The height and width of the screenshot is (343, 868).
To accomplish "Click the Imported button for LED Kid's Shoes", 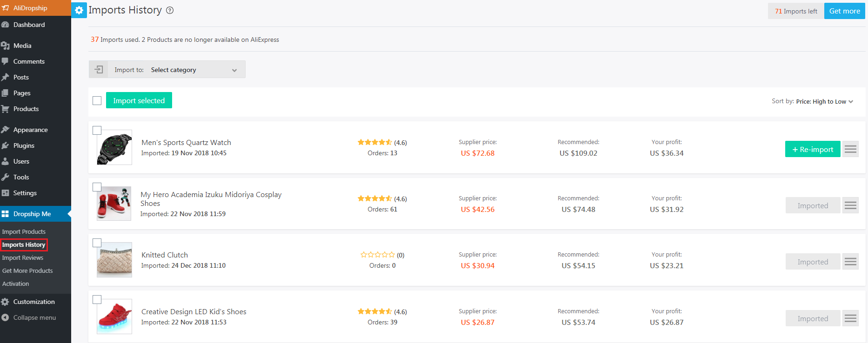I will pyautogui.click(x=813, y=318).
